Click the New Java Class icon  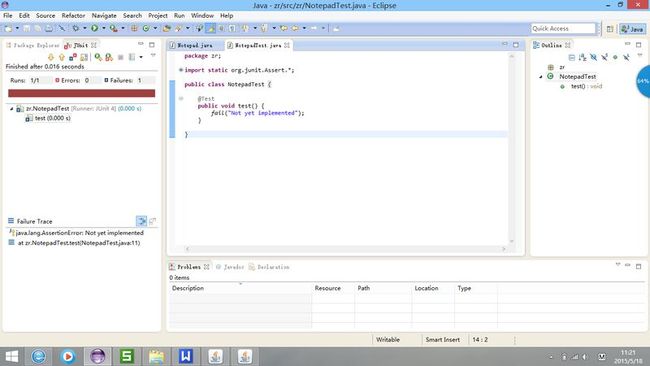146,28
